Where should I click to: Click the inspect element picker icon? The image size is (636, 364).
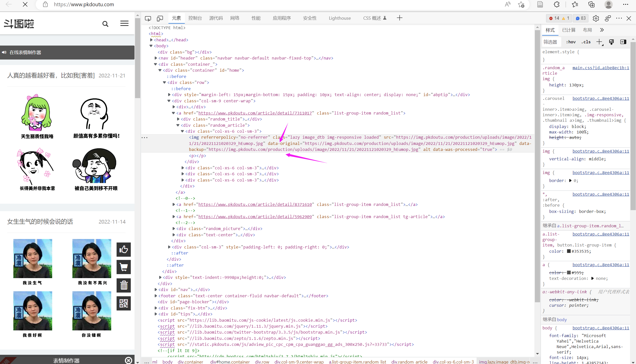coord(148,18)
